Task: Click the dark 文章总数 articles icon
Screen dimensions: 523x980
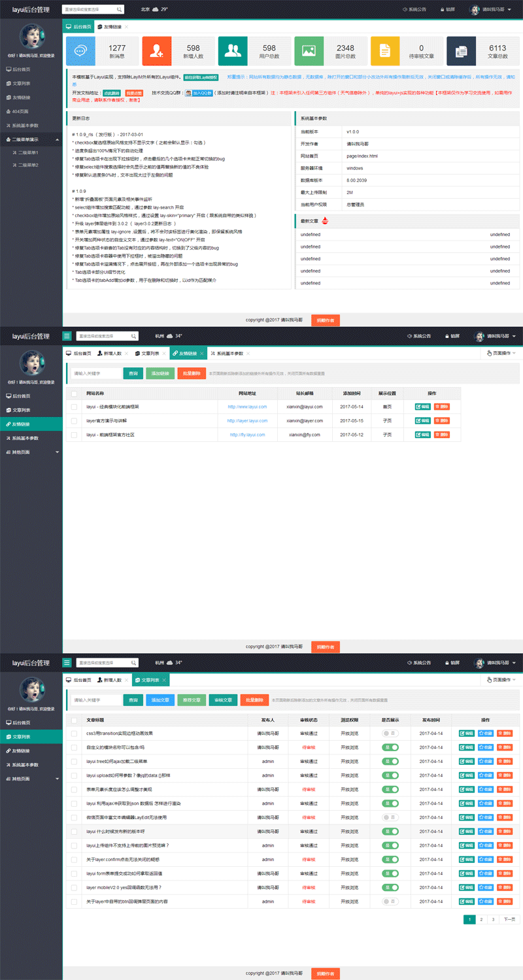Action: pyautogui.click(x=462, y=51)
